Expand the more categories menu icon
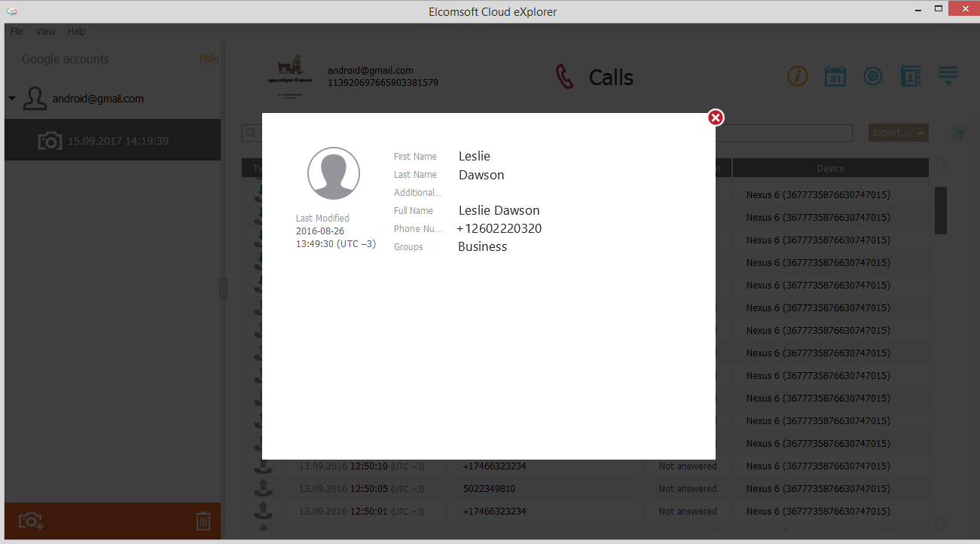The width and height of the screenshot is (980, 544). (948, 76)
